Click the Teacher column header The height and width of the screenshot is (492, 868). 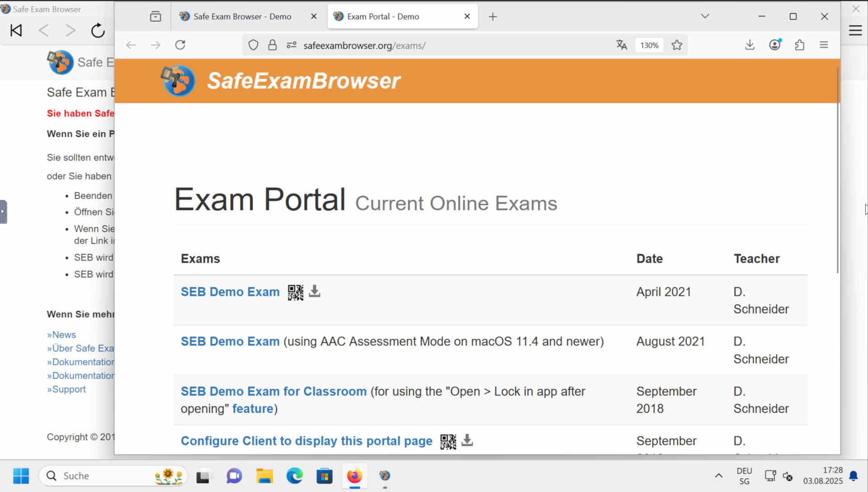[x=757, y=259]
